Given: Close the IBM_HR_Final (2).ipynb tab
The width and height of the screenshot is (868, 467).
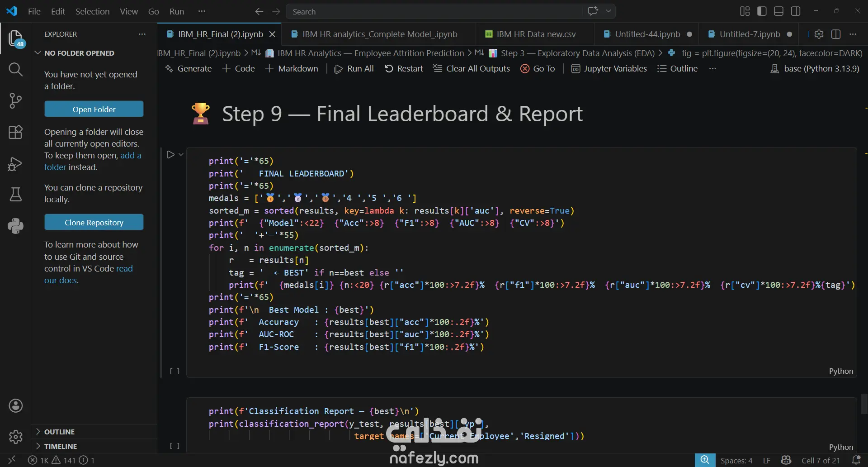Looking at the screenshot, I should (x=272, y=34).
